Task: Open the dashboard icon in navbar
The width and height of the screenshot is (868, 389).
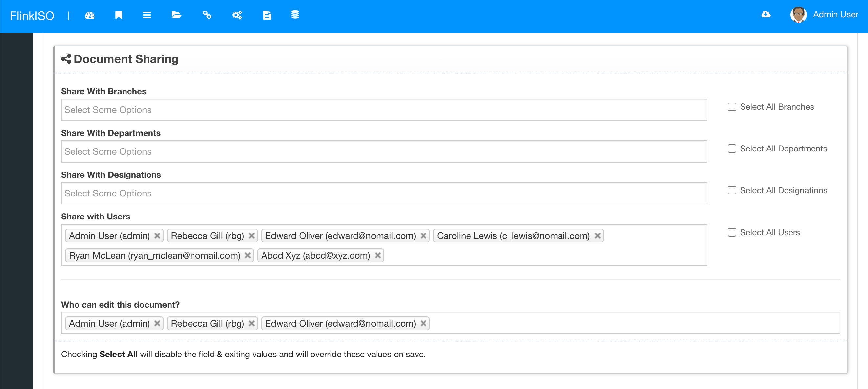Action: coord(90,15)
